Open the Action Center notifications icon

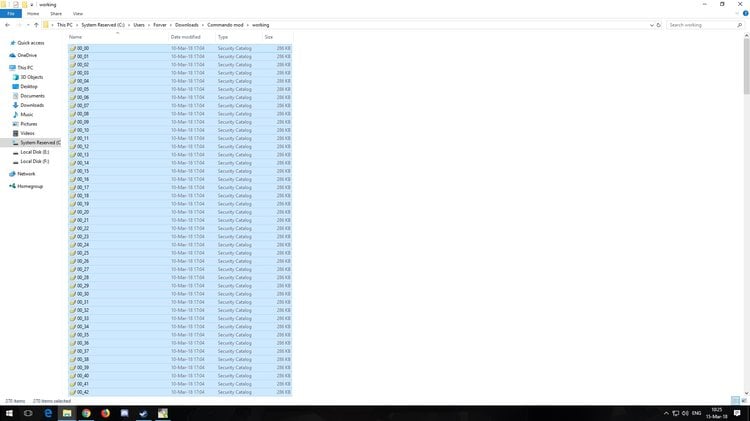(x=737, y=413)
